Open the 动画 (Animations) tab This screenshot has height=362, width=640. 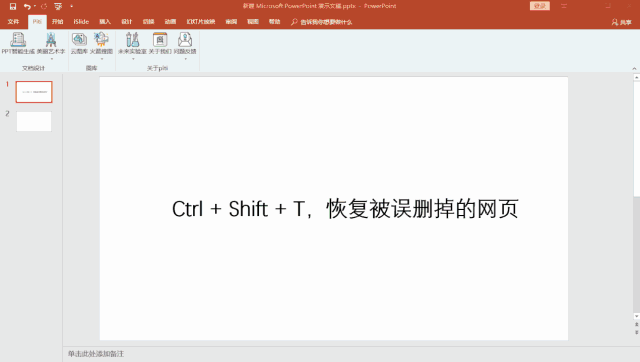(170, 22)
